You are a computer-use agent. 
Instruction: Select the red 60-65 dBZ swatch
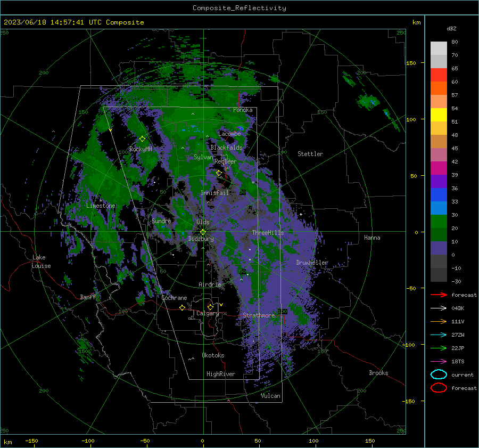439,75
